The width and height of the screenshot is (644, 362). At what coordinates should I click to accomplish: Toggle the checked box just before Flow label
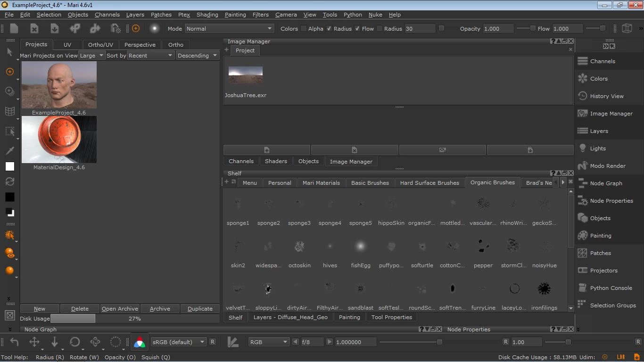pos(357,29)
